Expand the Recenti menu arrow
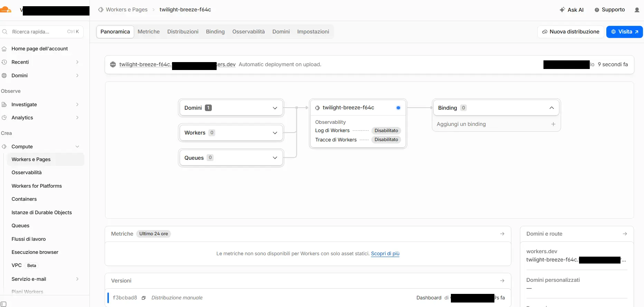Screen dimensions: 644x307 click(77, 62)
